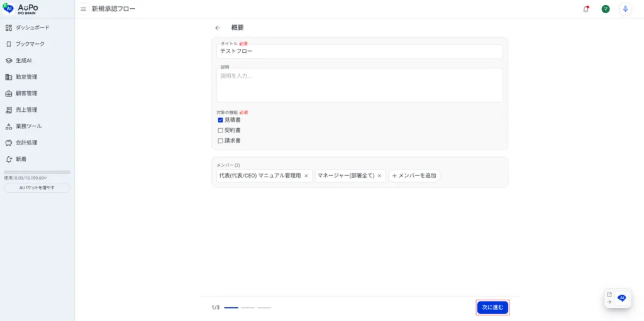Click the ダッシュボード grid icon
Image resolution: width=644 pixels, height=321 pixels.
coord(9,28)
